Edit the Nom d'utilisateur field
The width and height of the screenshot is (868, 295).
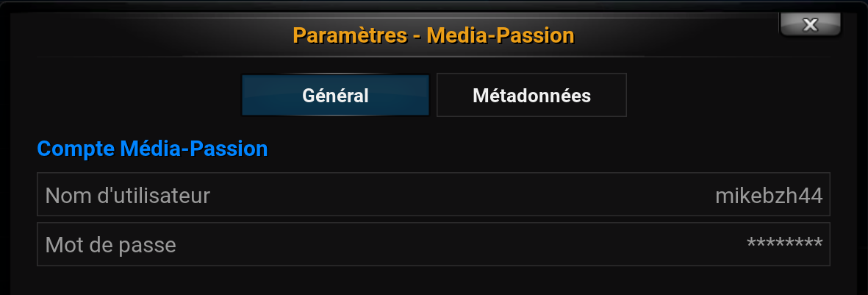tap(433, 195)
